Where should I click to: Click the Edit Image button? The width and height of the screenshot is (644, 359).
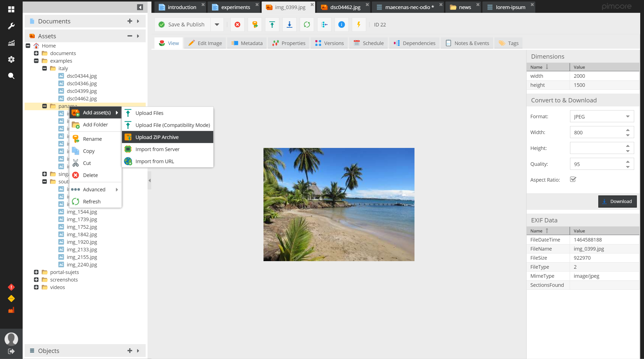pyautogui.click(x=206, y=43)
